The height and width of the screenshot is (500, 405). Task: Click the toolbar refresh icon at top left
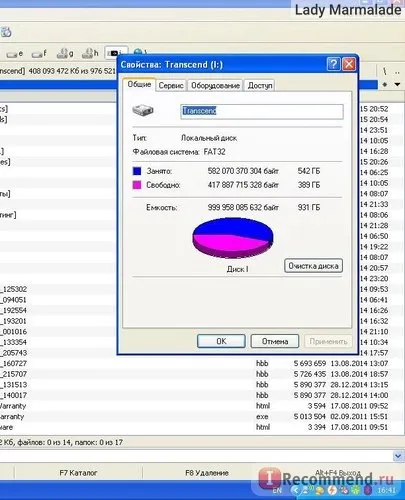click(x=6, y=32)
